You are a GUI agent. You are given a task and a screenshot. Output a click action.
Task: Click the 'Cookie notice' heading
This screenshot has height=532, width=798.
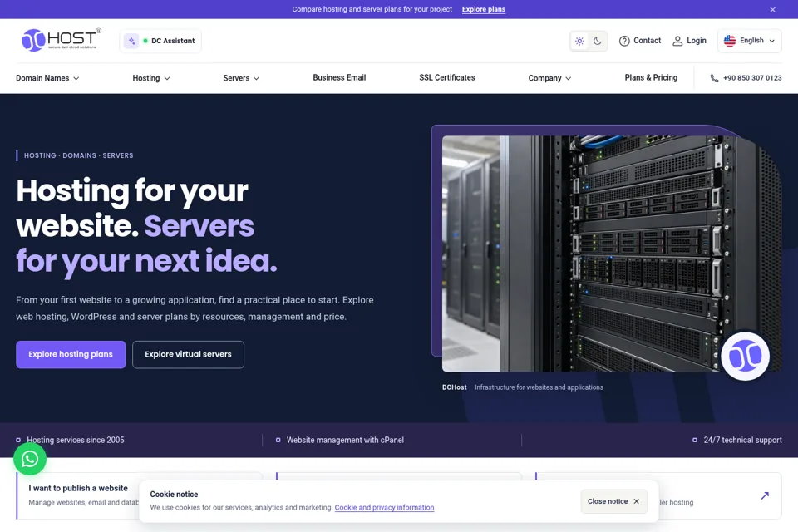pos(174,494)
